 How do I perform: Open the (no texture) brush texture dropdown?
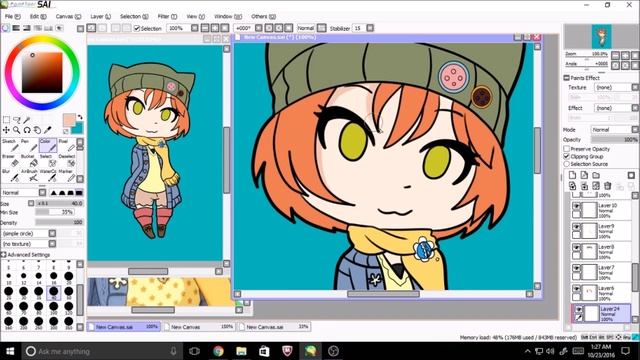(29, 244)
